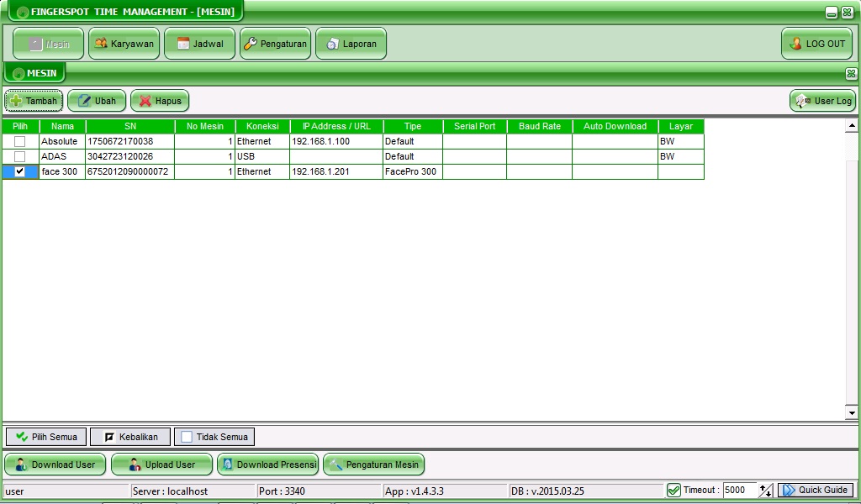Select the MESIN tab
Screen dimensions: 861x504
(34, 73)
